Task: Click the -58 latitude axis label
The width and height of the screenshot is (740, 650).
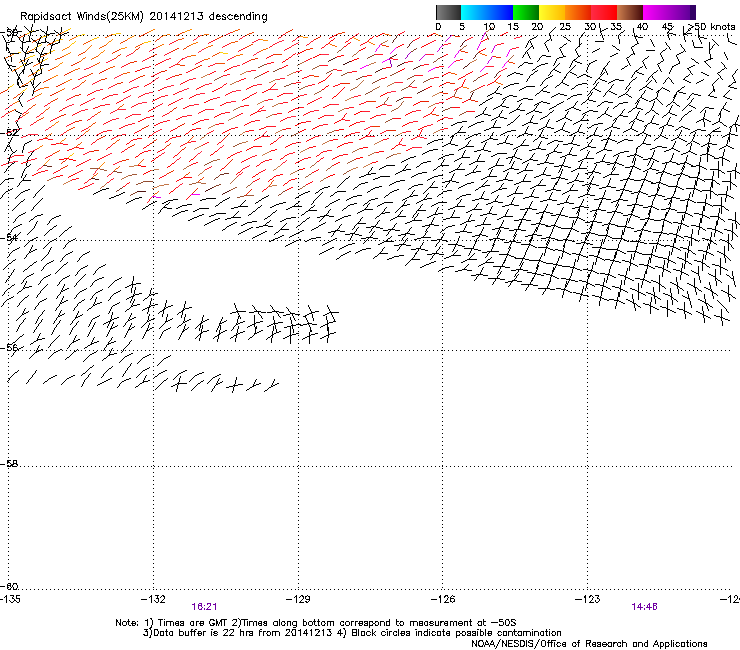Action: pos(9,464)
